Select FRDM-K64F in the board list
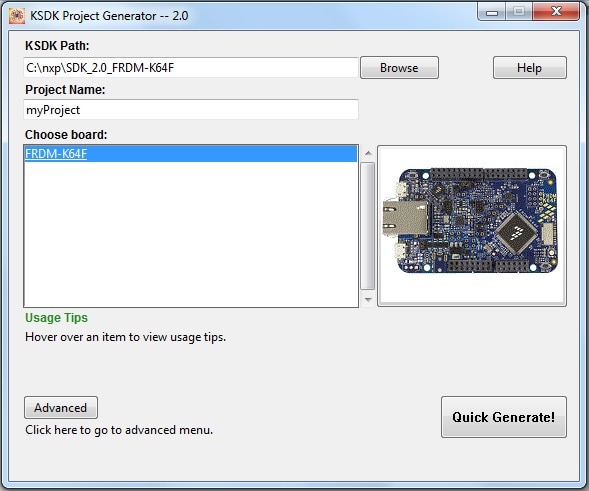The height and width of the screenshot is (491, 589). [191, 154]
